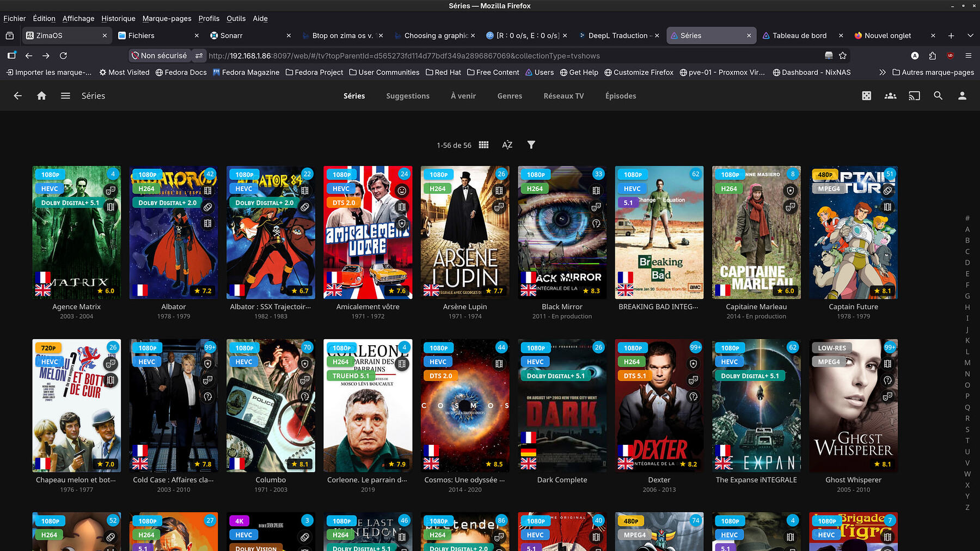Open the A-Z sort options
The height and width of the screenshot is (551, 980).
pos(507,145)
